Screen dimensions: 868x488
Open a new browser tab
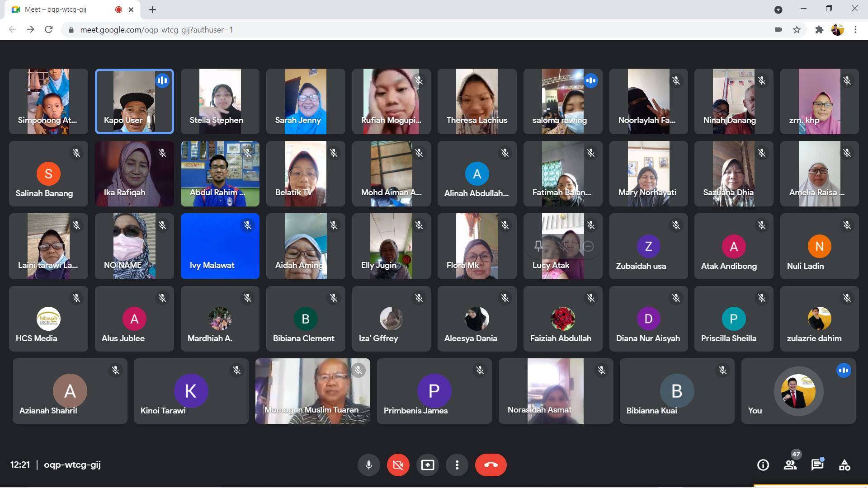click(153, 9)
